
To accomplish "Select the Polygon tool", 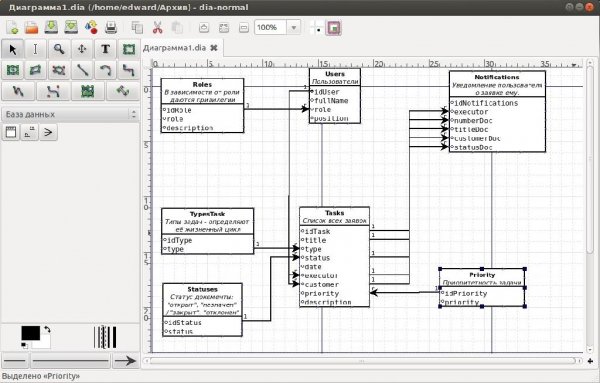I will coord(36,70).
